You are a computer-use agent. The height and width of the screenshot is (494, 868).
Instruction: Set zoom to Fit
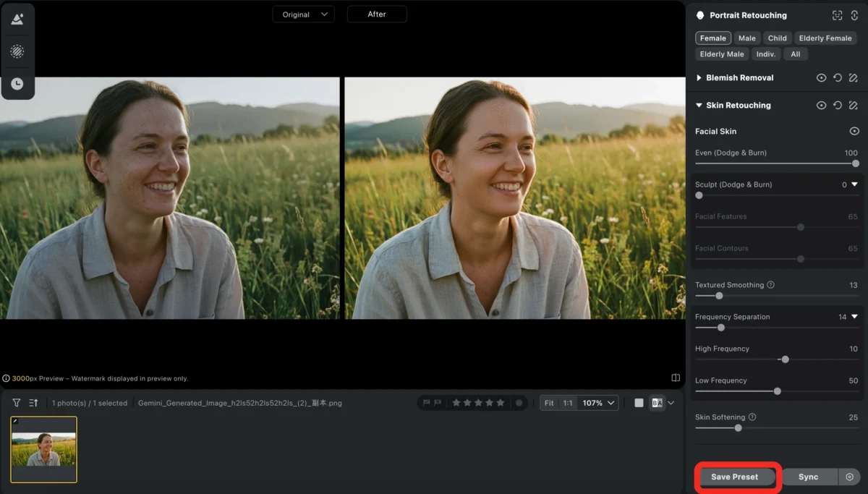tap(549, 403)
